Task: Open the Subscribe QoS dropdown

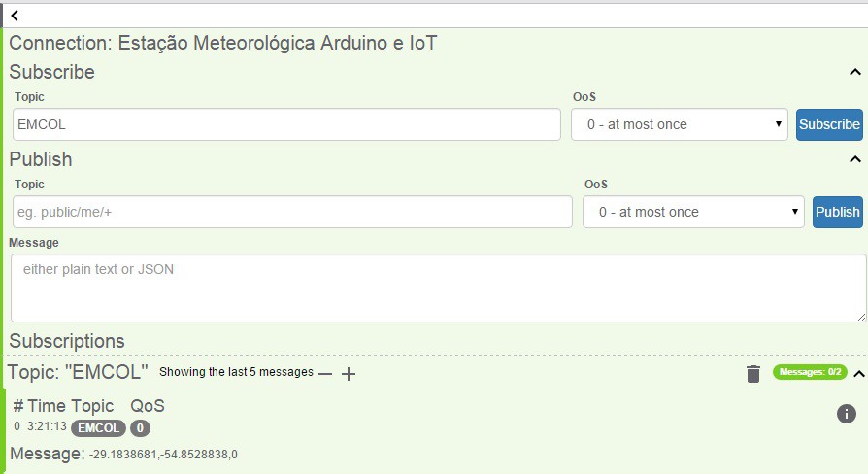Action: point(679,124)
